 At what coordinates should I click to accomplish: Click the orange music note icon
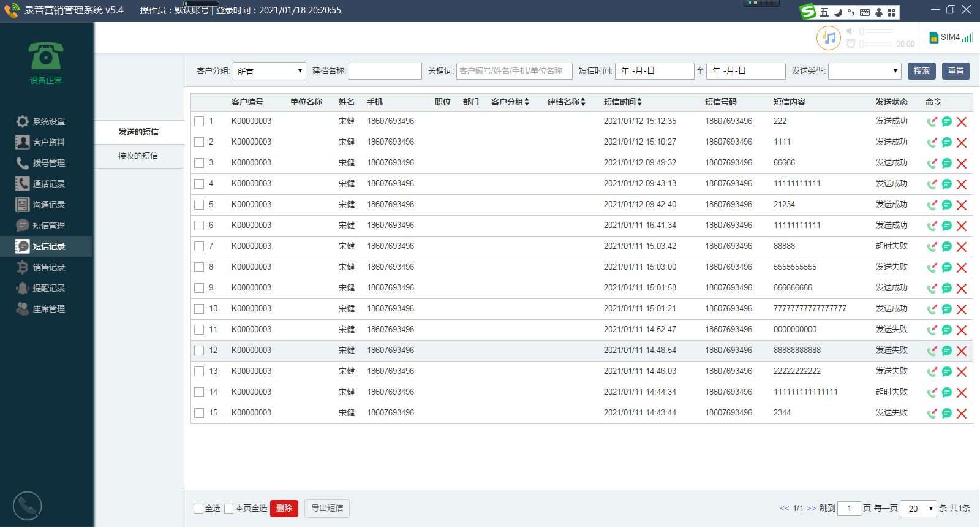(x=828, y=38)
